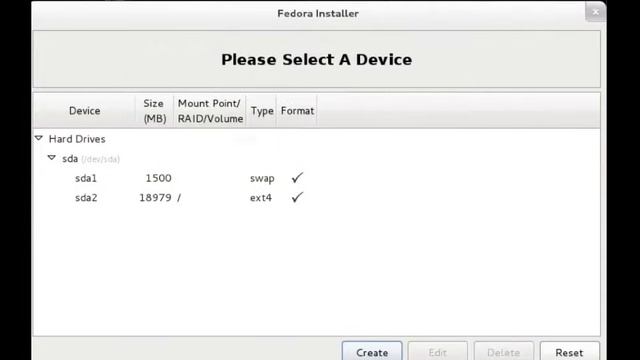Click the 1500 size value
Viewport: 640px width, 360px height.
tap(158, 178)
